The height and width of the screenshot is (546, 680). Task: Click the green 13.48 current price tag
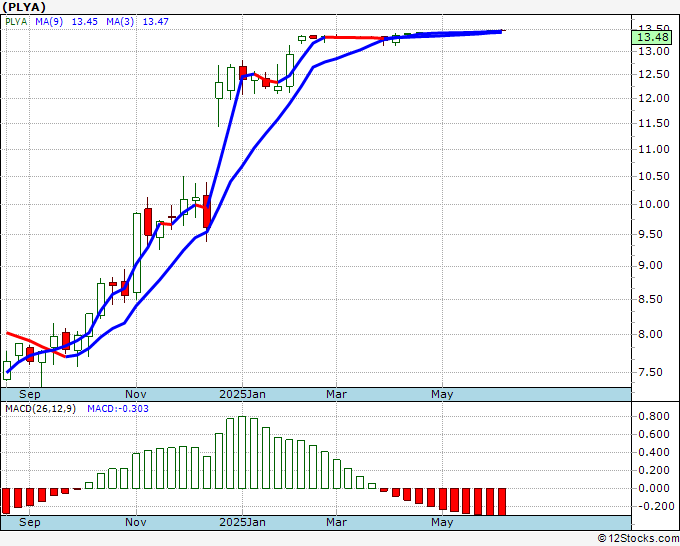pos(652,37)
